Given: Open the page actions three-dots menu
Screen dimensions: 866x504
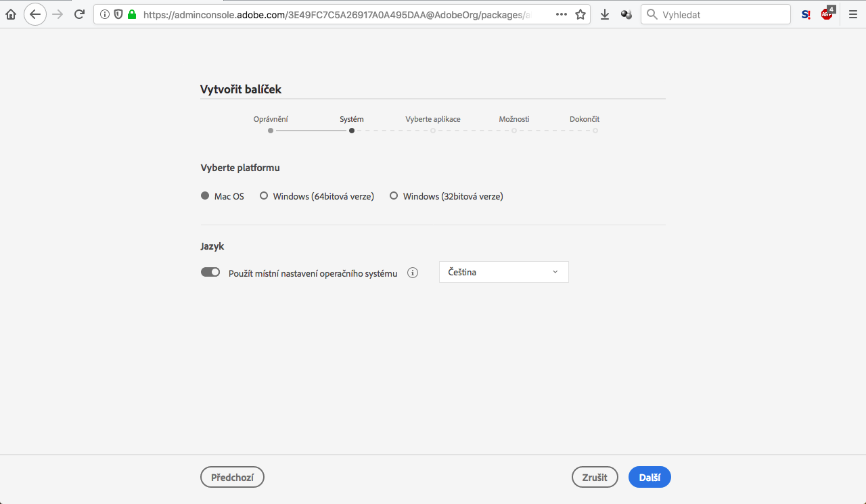Looking at the screenshot, I should pyautogui.click(x=562, y=14).
